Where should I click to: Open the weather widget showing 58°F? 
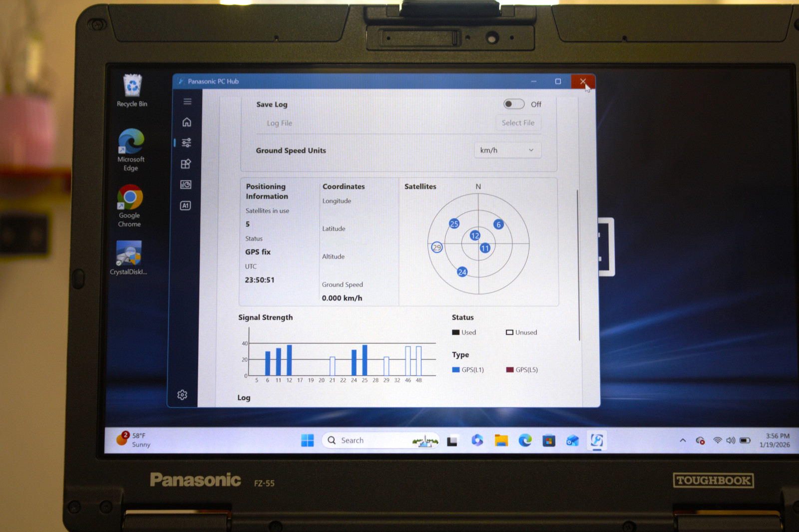(x=134, y=440)
